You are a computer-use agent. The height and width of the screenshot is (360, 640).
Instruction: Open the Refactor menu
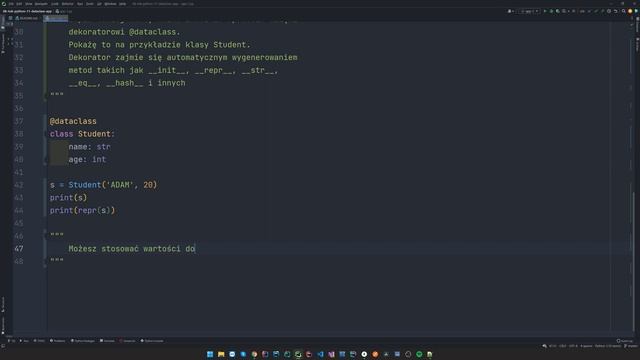(x=67, y=4)
